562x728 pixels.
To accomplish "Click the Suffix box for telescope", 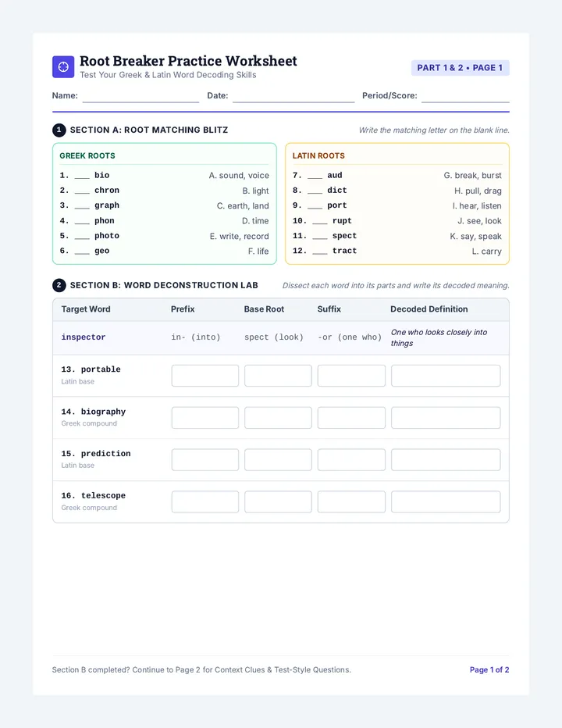I will click(351, 502).
